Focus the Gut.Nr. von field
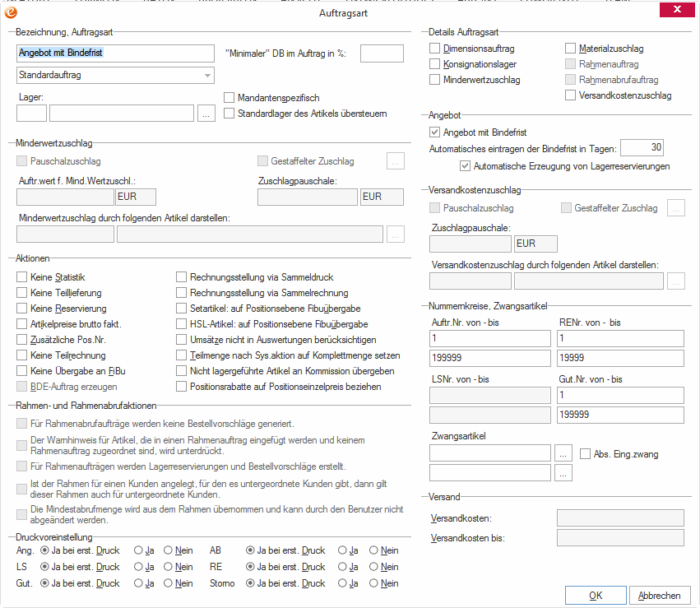 tap(620, 395)
